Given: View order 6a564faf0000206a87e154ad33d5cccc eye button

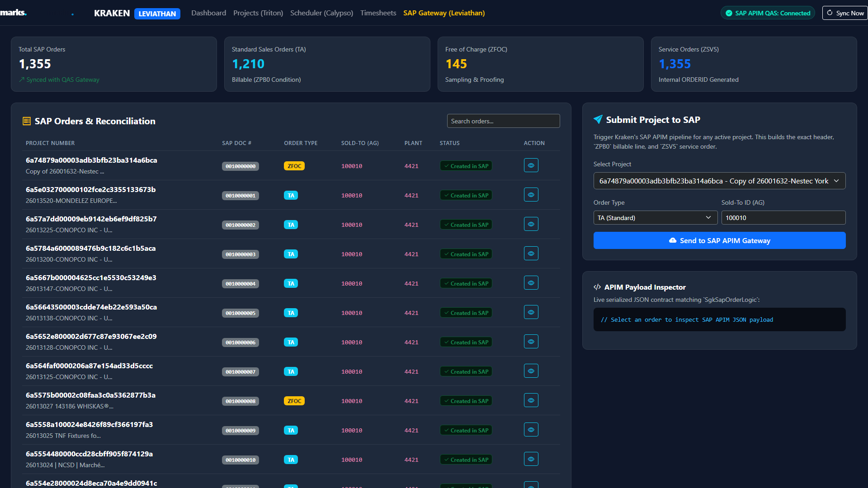Looking at the screenshot, I should (x=531, y=371).
